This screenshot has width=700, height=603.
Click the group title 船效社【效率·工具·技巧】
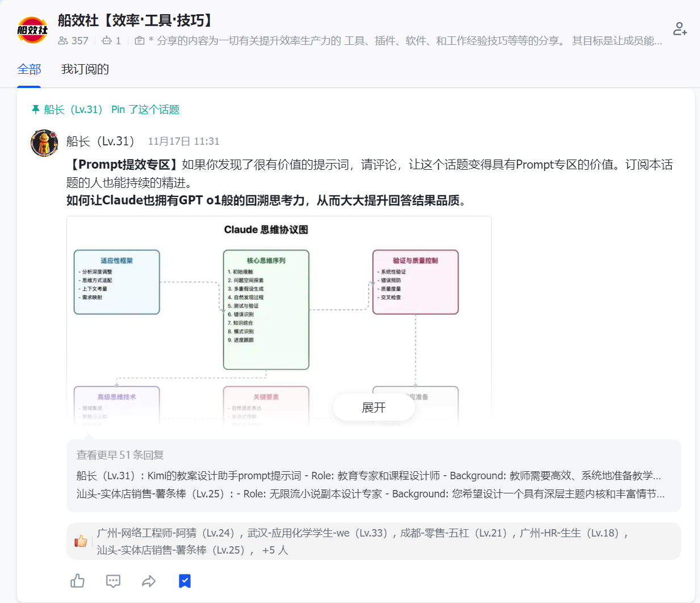[137, 20]
